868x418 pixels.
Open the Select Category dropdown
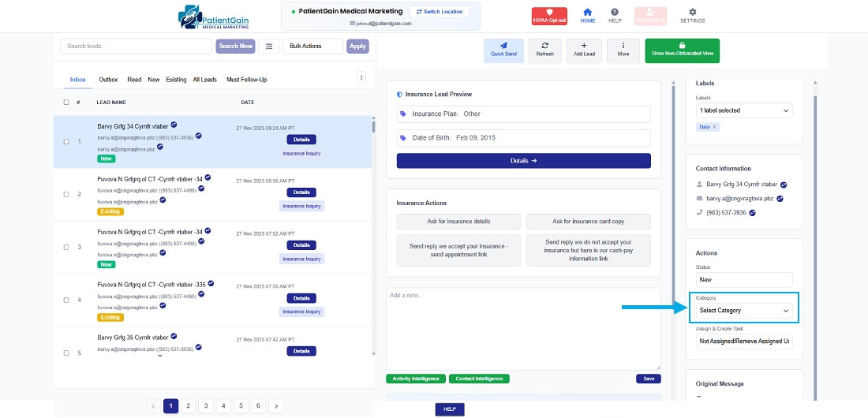744,311
